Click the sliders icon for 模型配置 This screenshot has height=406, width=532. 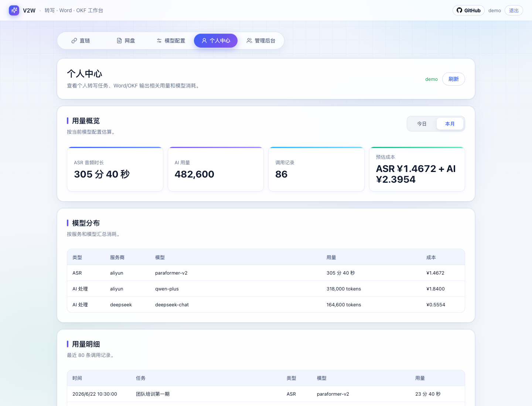pyautogui.click(x=159, y=41)
